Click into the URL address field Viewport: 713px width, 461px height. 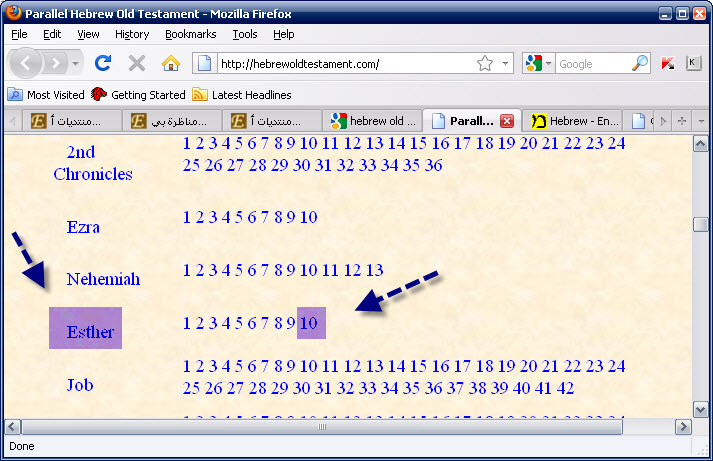[340, 63]
